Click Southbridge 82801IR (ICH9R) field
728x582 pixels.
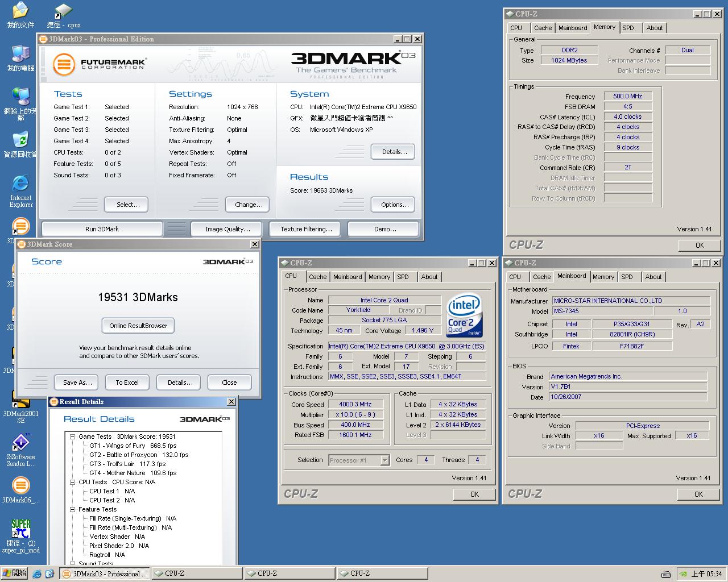pyautogui.click(x=632, y=335)
